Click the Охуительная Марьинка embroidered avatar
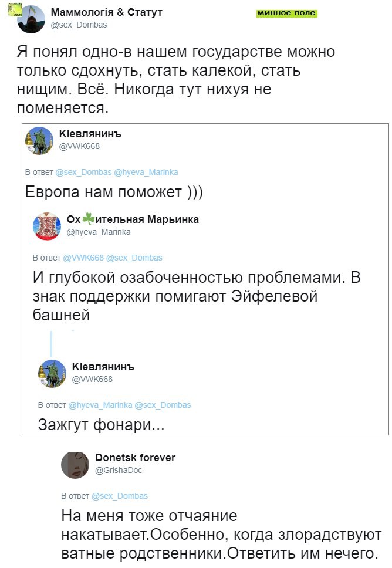 click(x=48, y=226)
